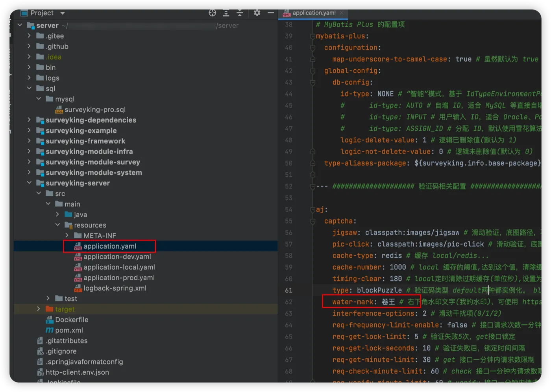
Task: Close the application.yaml editor tab
Action: pyautogui.click(x=342, y=13)
